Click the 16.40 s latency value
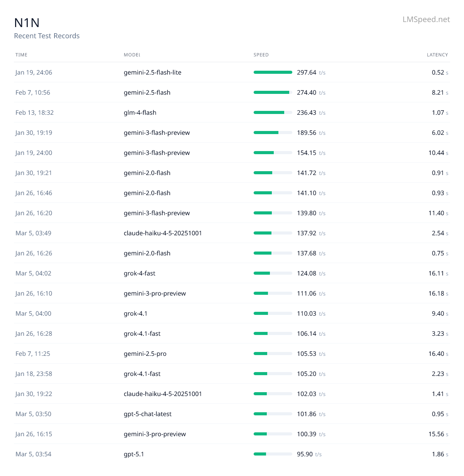 [438, 354]
